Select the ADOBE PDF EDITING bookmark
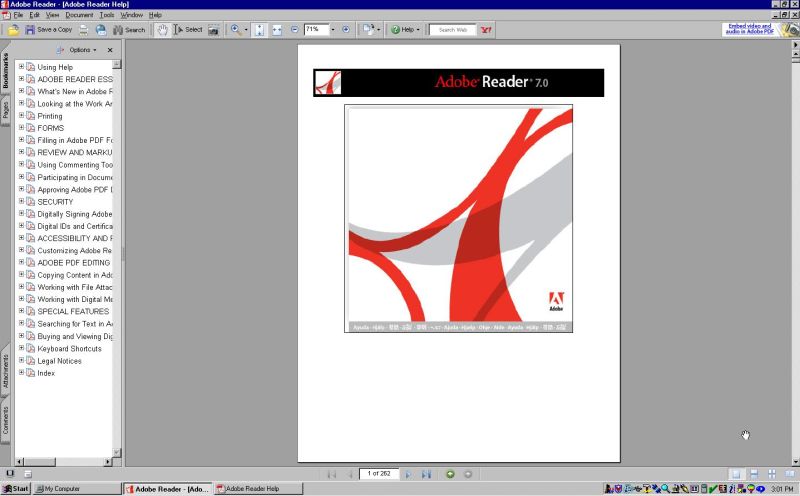800x496 pixels. [x=73, y=263]
